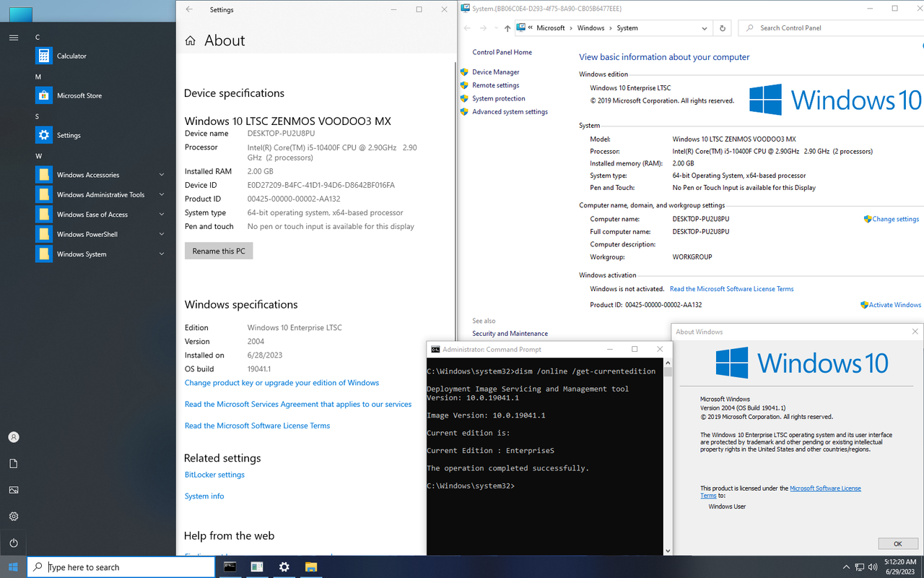This screenshot has height=578, width=924.
Task: Open System info link
Action: tap(204, 496)
